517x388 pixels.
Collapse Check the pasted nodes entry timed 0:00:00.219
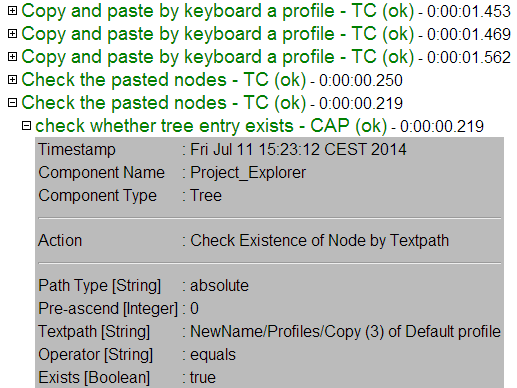[x=12, y=103]
